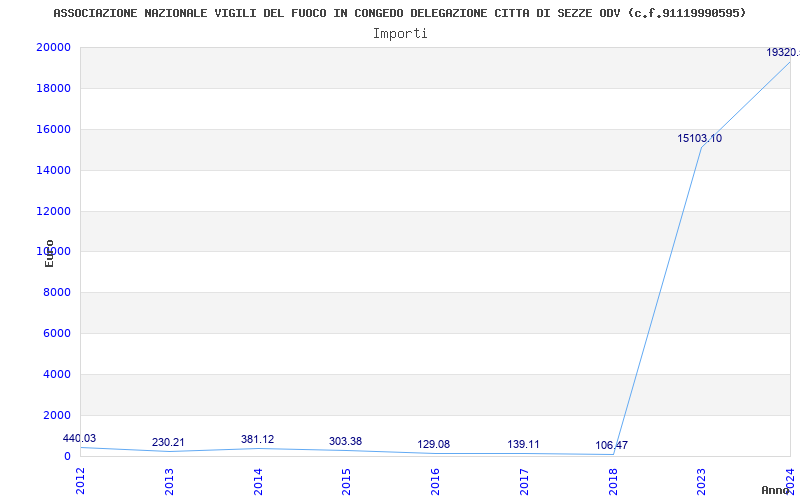800x500 pixels.
Task: Click the 20000 y-axis tick label
Action: click(53, 47)
